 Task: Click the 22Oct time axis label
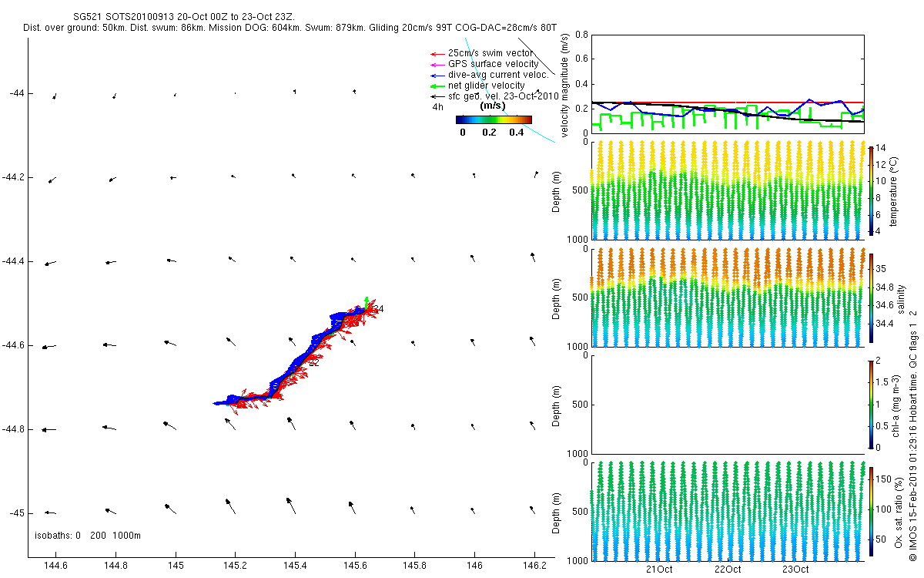(728, 570)
